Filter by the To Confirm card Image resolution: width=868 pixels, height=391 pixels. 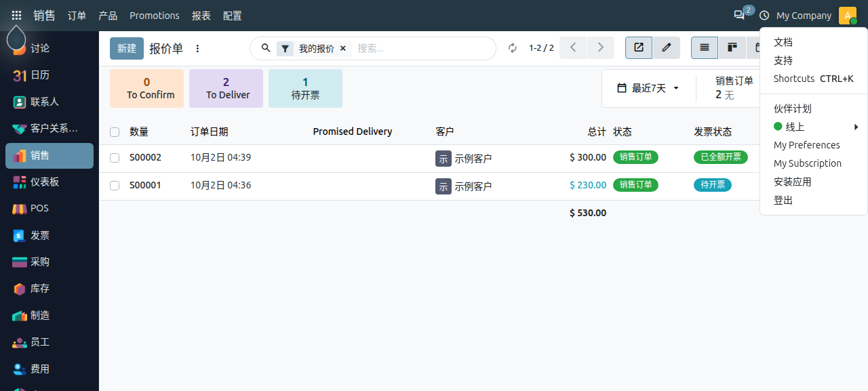click(146, 88)
